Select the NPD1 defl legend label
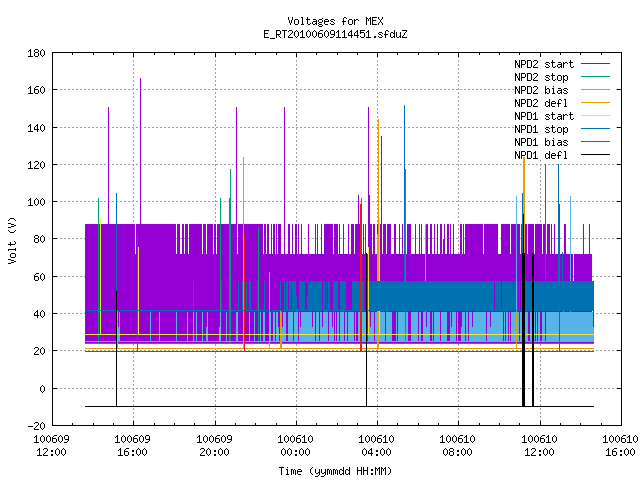The width and height of the screenshot is (640, 480). point(541,155)
